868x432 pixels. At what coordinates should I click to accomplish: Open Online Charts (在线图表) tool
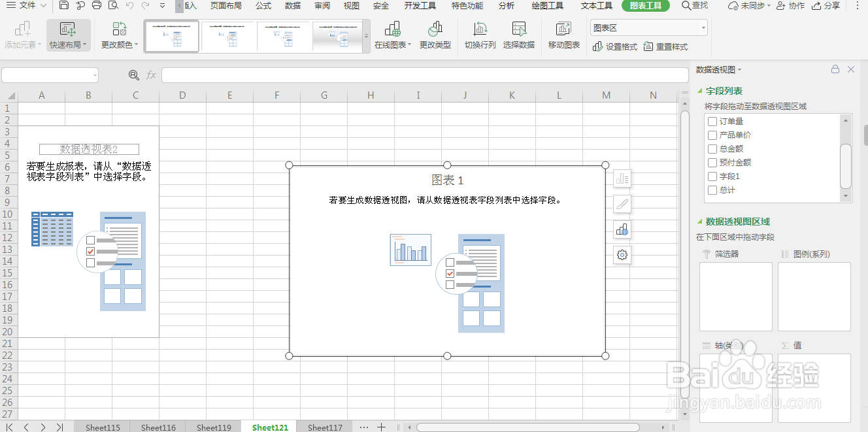point(393,35)
